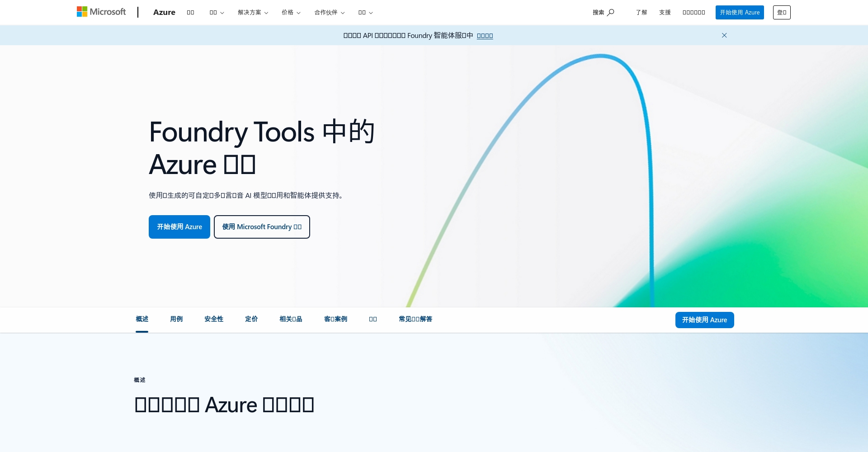Click the blue 开始使用 Azure hero button
868x452 pixels.
point(179,227)
